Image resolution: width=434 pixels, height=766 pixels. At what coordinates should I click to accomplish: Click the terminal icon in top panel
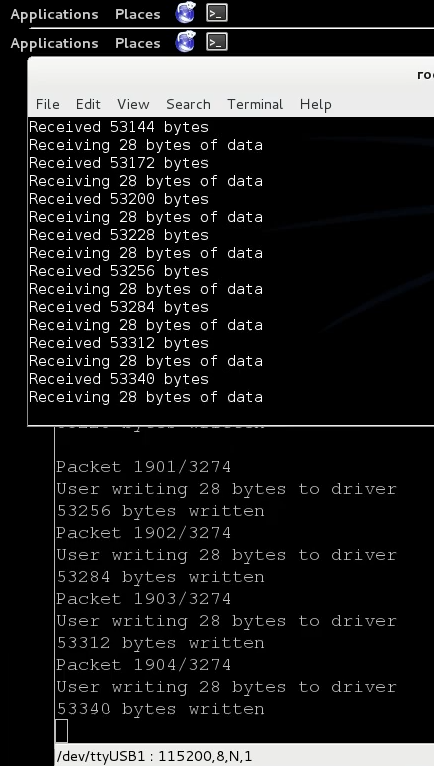[217, 13]
